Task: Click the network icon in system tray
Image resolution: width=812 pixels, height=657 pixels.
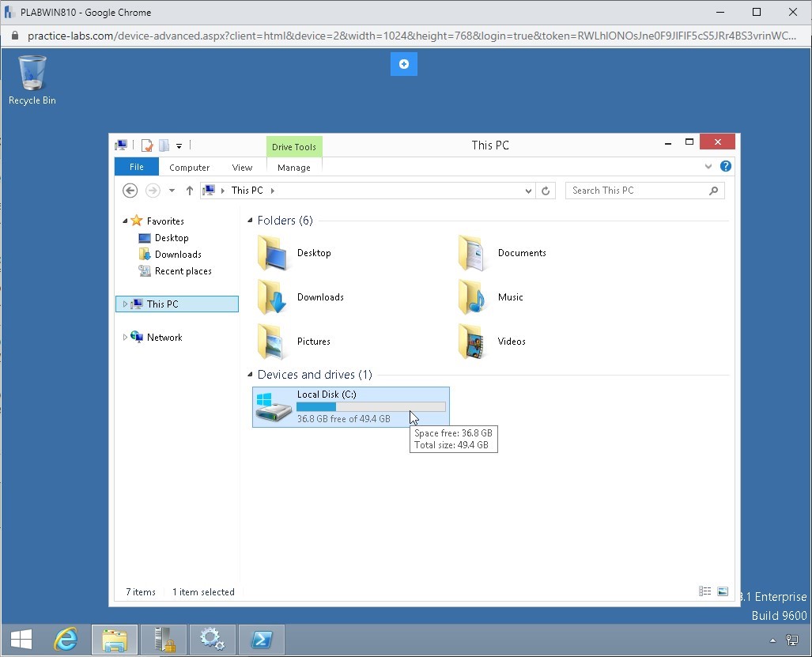Action: 791,640
